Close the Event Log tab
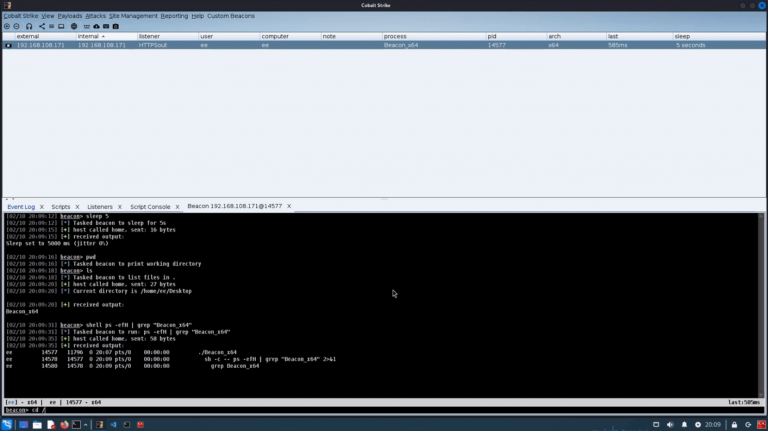This screenshot has width=768, height=431. point(42,207)
